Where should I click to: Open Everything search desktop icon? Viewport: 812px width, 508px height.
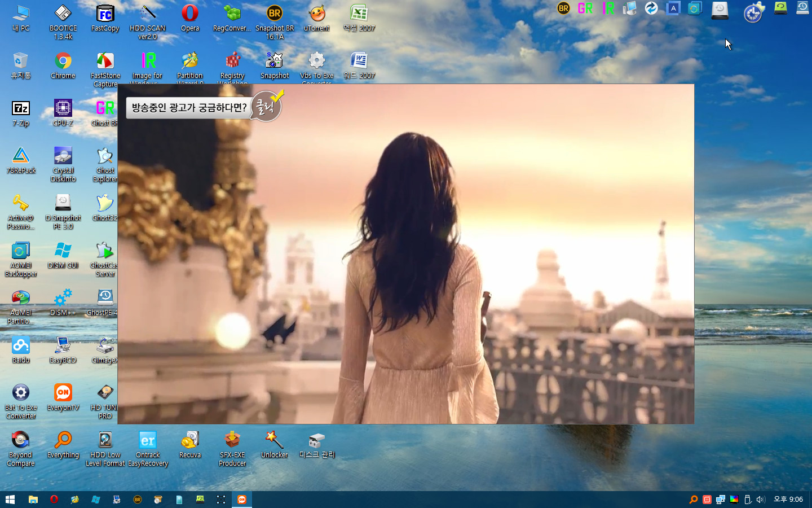pyautogui.click(x=63, y=445)
